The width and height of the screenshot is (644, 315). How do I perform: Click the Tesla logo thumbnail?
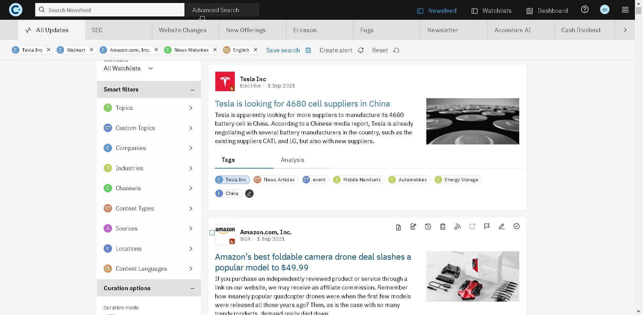225,81
